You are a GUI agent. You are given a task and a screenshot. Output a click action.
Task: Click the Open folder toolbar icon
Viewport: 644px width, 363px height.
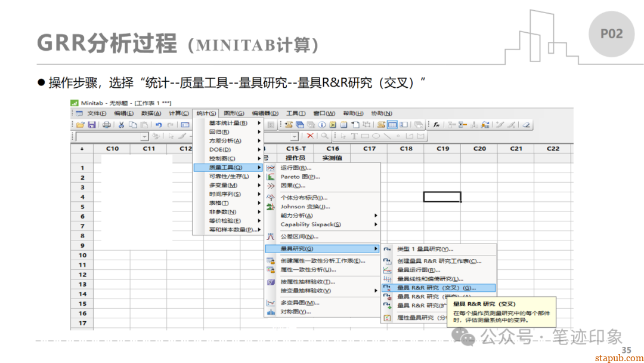(x=80, y=125)
